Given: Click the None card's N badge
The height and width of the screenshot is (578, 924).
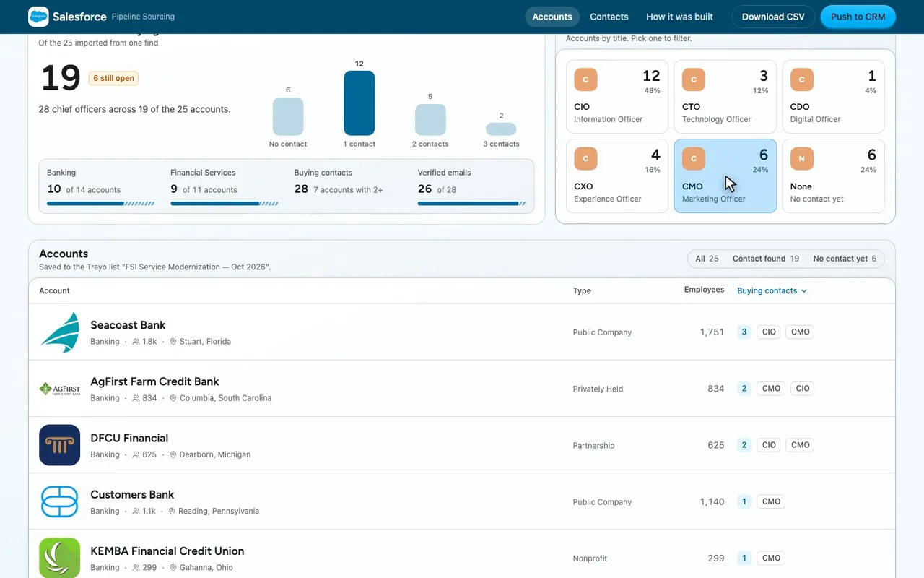Looking at the screenshot, I should [802, 159].
